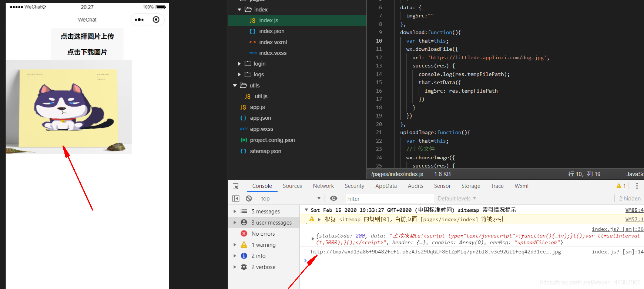The image size is (644, 289).
Task: Click the user messages avatar icon
Action: tap(244, 222)
